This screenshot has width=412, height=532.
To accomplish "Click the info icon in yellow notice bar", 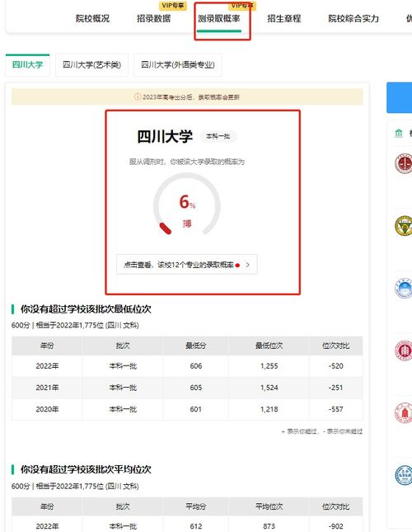I will [138, 97].
